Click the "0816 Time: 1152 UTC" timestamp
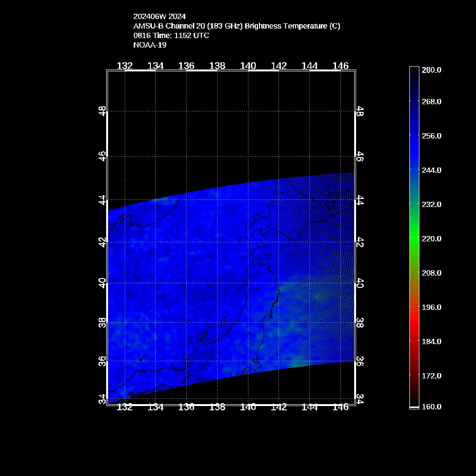The image size is (476, 476). pos(171,35)
